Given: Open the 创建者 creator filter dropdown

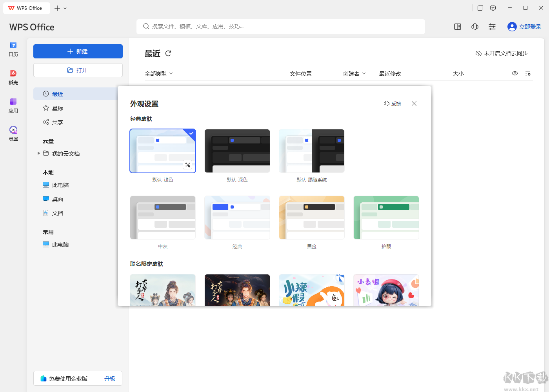Looking at the screenshot, I should [x=354, y=74].
